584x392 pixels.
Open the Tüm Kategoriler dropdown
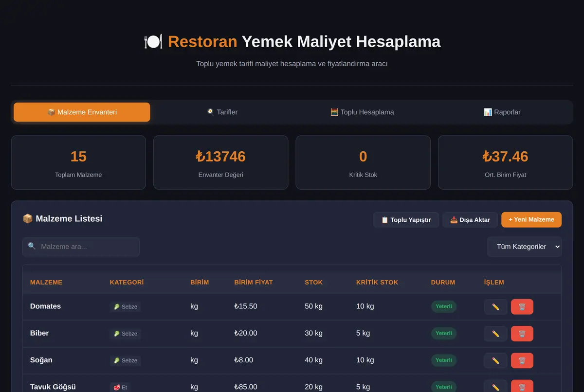(x=524, y=247)
